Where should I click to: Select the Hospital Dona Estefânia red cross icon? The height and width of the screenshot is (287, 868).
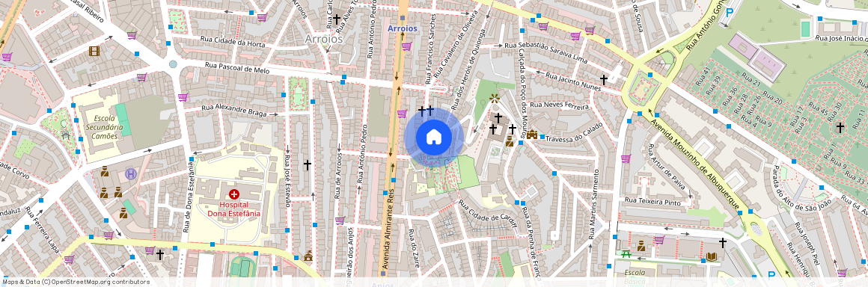(x=233, y=194)
